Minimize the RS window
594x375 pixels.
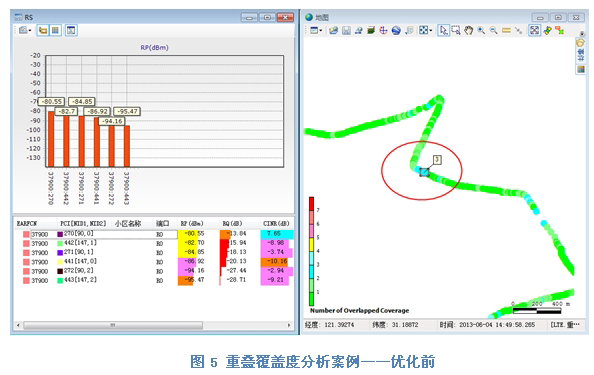coord(249,17)
